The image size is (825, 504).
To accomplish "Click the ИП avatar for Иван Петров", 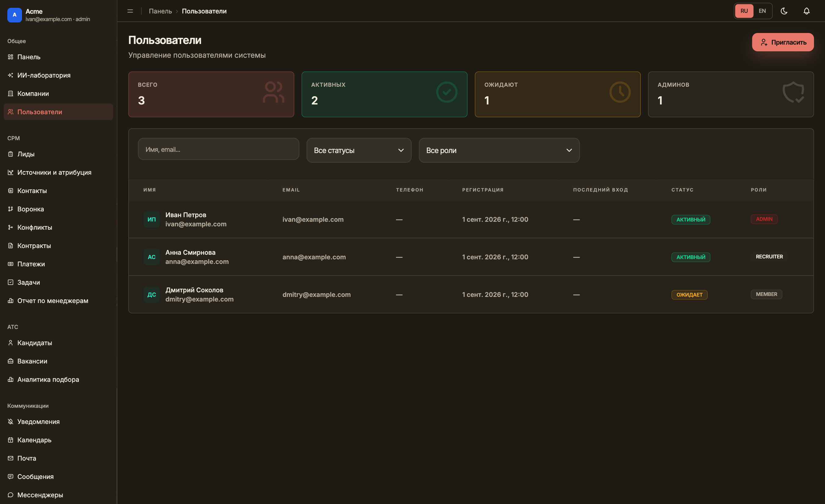I will 152,220.
